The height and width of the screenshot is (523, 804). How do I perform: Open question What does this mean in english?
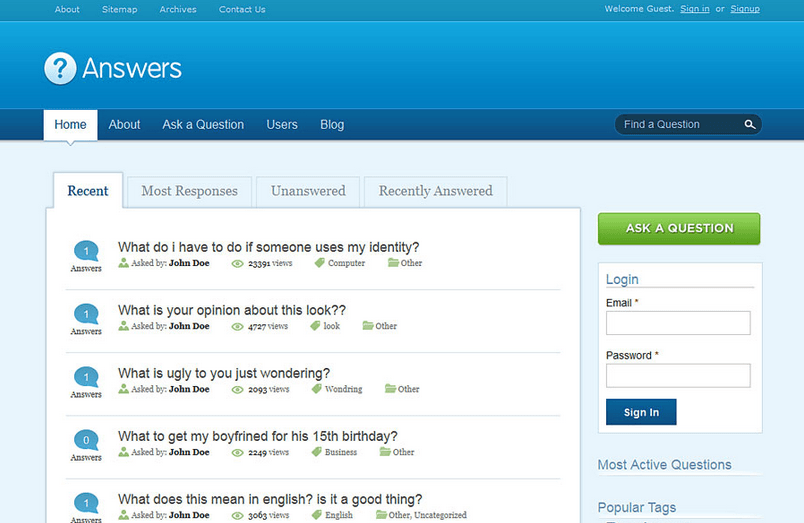click(270, 499)
